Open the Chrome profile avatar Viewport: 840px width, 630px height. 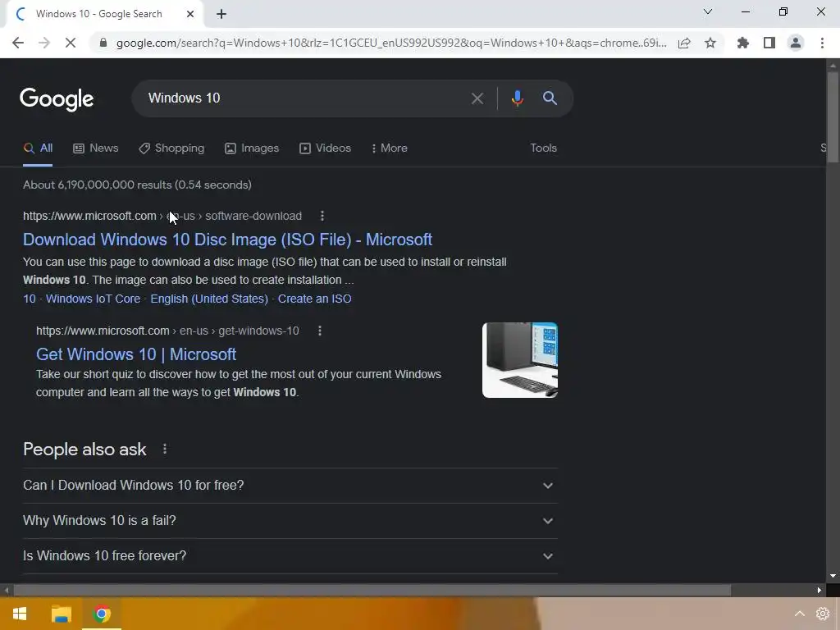pos(796,43)
